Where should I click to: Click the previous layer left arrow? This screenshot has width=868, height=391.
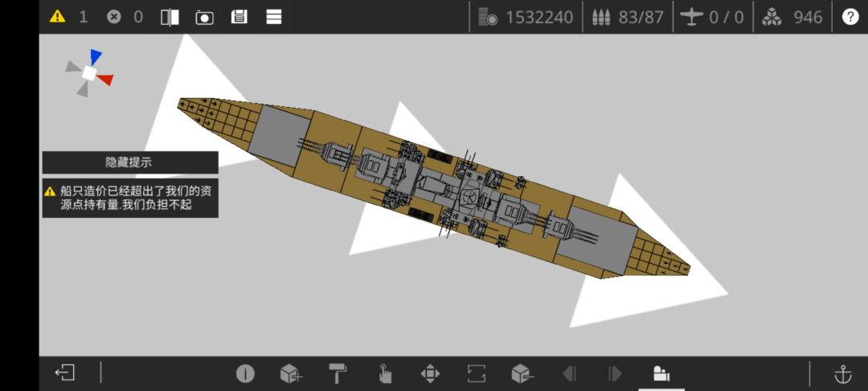click(x=569, y=374)
